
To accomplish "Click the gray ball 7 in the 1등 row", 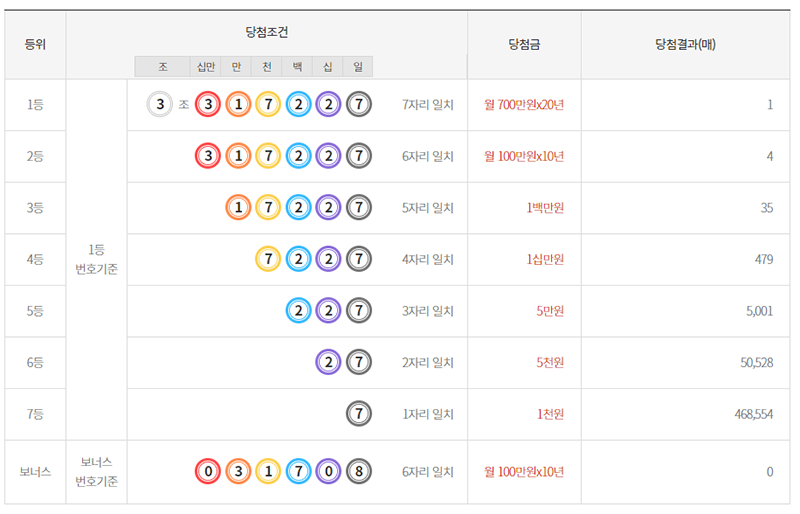I will pyautogui.click(x=359, y=105).
